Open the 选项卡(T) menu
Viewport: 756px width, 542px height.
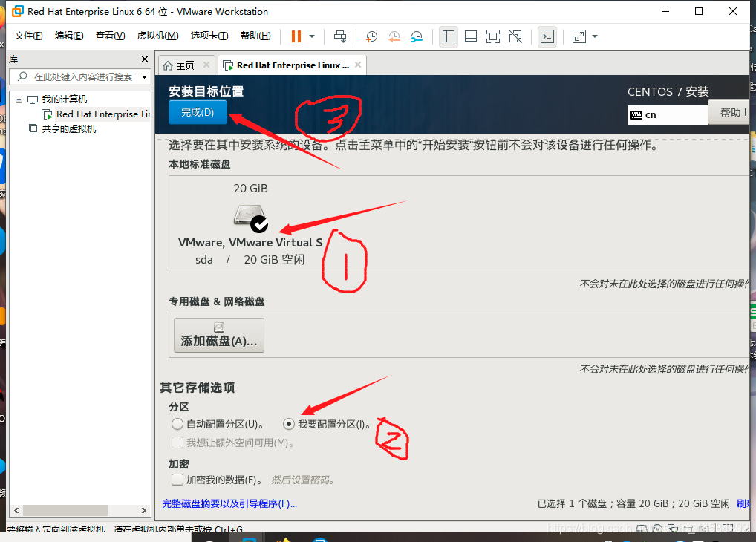209,36
